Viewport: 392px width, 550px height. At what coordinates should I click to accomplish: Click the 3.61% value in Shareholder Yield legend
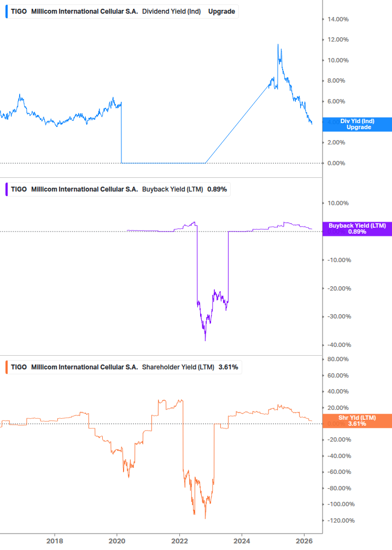(x=228, y=367)
